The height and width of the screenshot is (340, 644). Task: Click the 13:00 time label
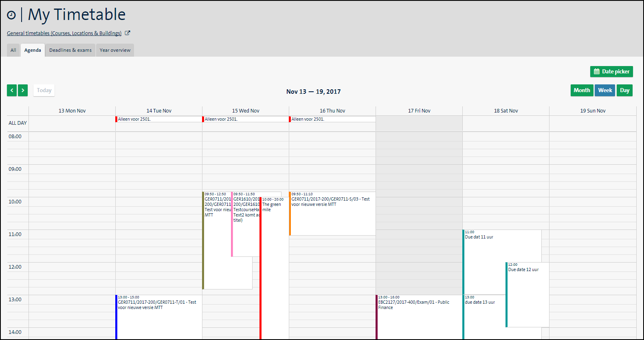point(15,300)
